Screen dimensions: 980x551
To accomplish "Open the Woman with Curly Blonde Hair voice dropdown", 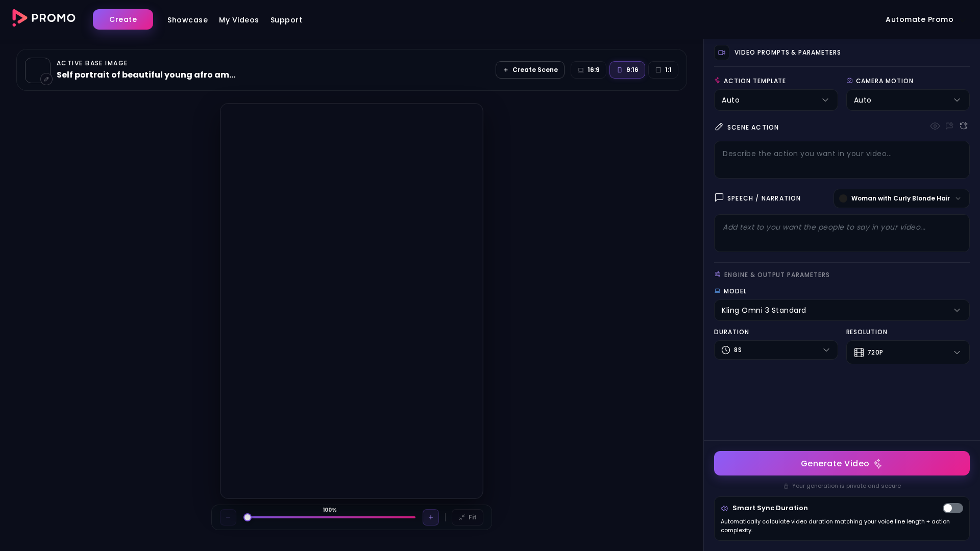I will [901, 198].
